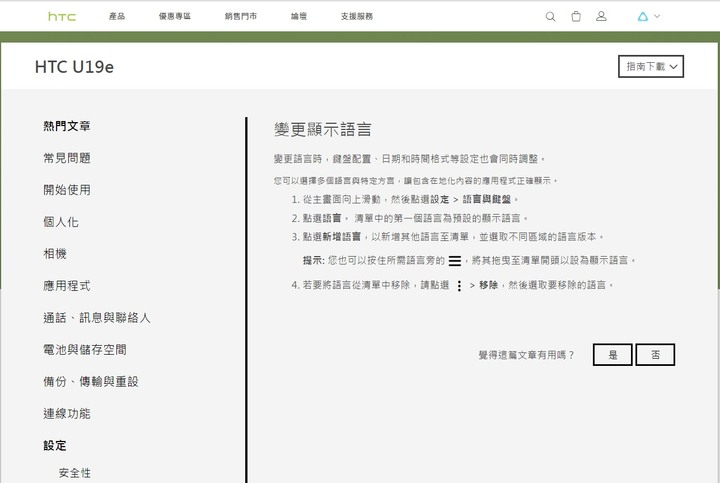Click 是 to rate article helpful
The width and height of the screenshot is (720, 483).
[613, 354]
